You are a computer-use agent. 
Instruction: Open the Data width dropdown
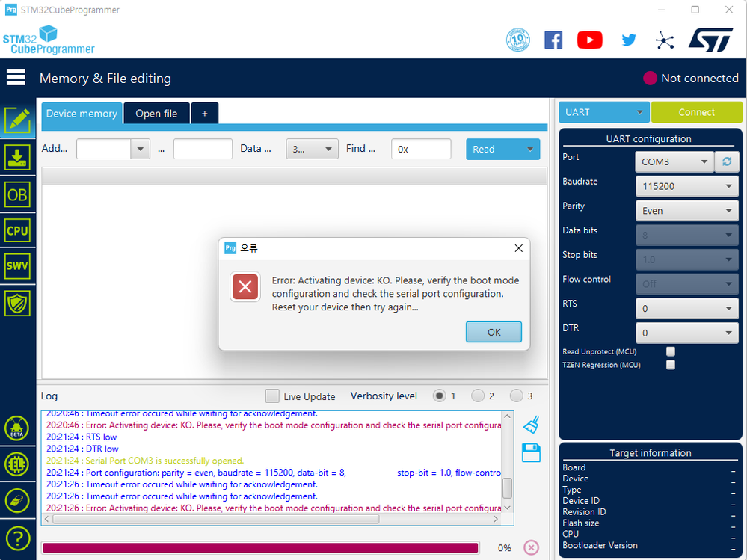312,149
